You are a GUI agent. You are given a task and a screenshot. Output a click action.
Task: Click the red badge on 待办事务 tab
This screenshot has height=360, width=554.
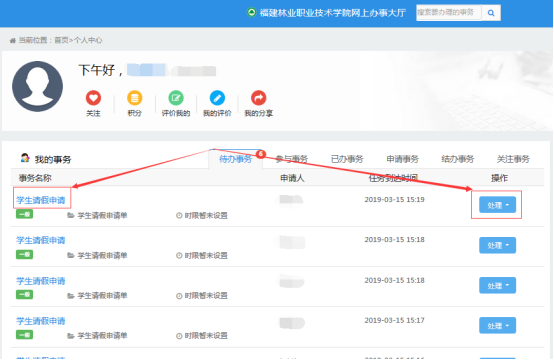click(261, 154)
